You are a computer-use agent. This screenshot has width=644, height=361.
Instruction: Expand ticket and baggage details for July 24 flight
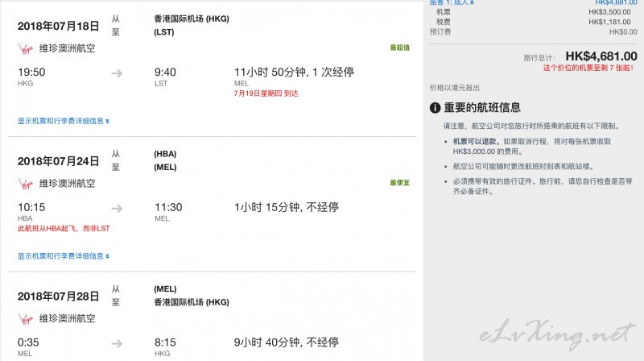pyautogui.click(x=64, y=256)
